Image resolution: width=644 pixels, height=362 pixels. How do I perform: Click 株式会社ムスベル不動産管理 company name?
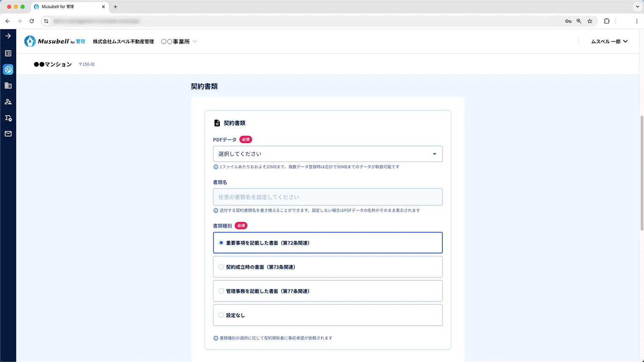tap(123, 41)
